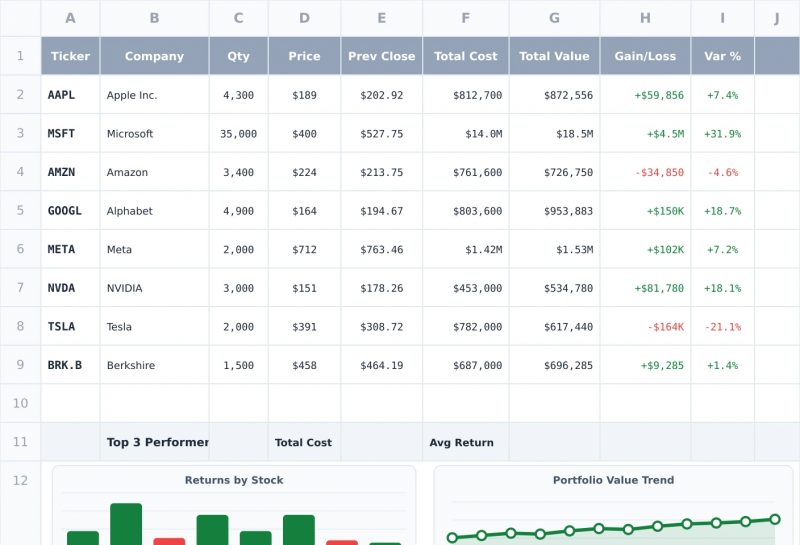Click the Total Cost summary cell in row 11
The height and width of the screenshot is (545, 800).
click(305, 442)
